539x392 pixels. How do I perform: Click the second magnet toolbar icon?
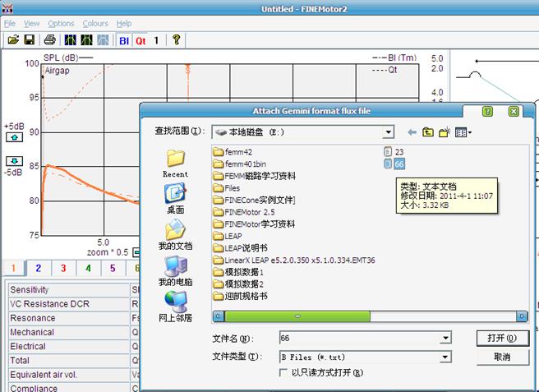coord(86,40)
